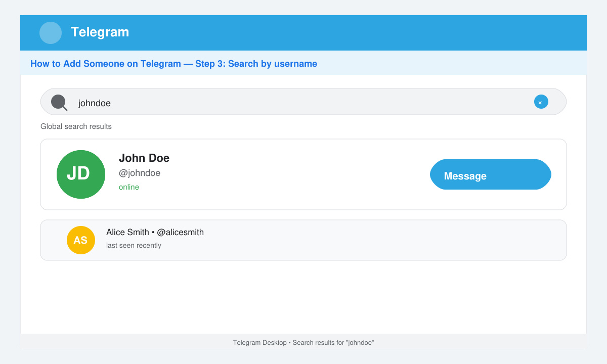Click the Telegram logo circle in header

(51, 33)
